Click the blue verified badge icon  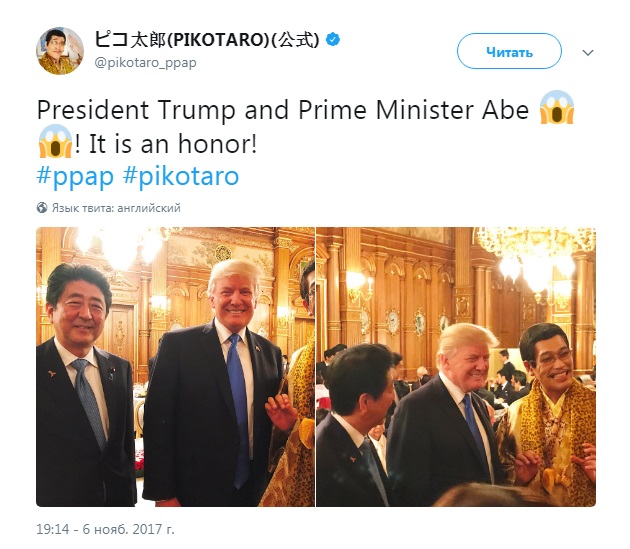click(333, 39)
